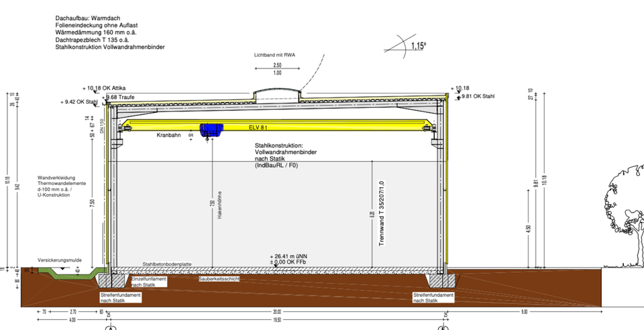Click the right strip foundation block
This screenshot has width=644, height=330.
tap(444, 277)
